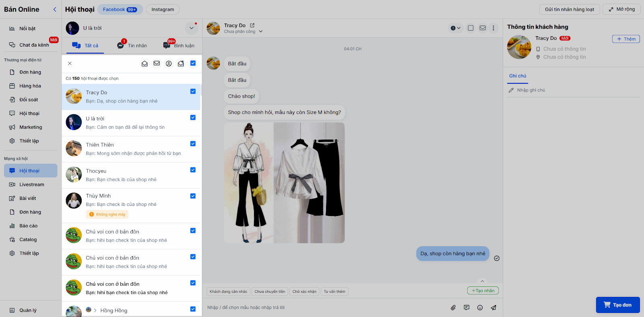Viewport: 644px width, 317px height.
Task: Open quick reply templates icon
Action: (466, 308)
